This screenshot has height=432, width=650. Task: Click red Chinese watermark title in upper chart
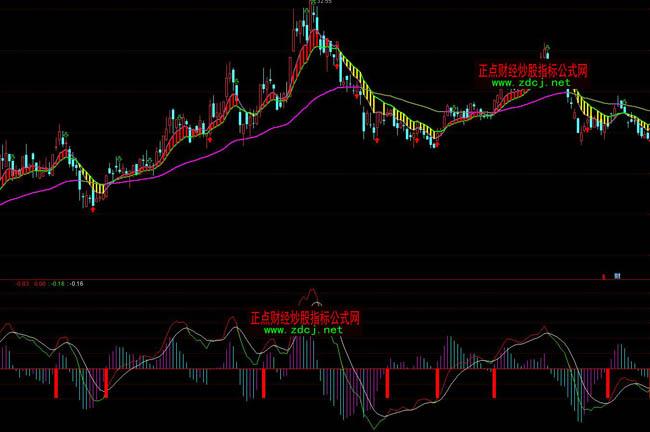pyautogui.click(x=531, y=71)
